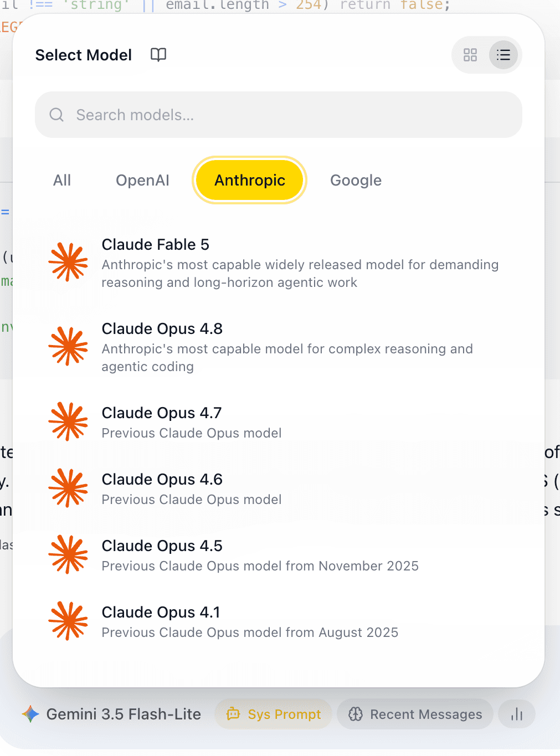
Task: Switch to grid view layout
Action: 470,55
